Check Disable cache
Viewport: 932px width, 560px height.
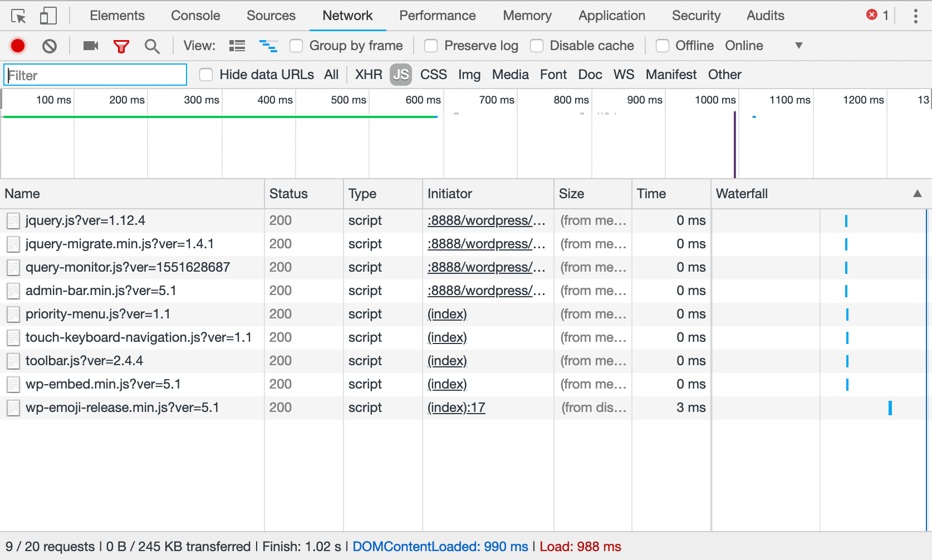[537, 46]
